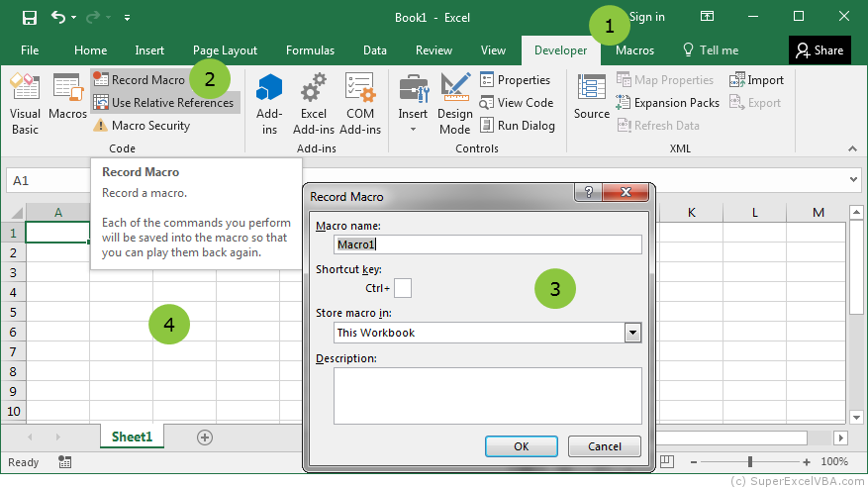Switch to the Insert tab
This screenshot has height=487, width=868.
149,50
